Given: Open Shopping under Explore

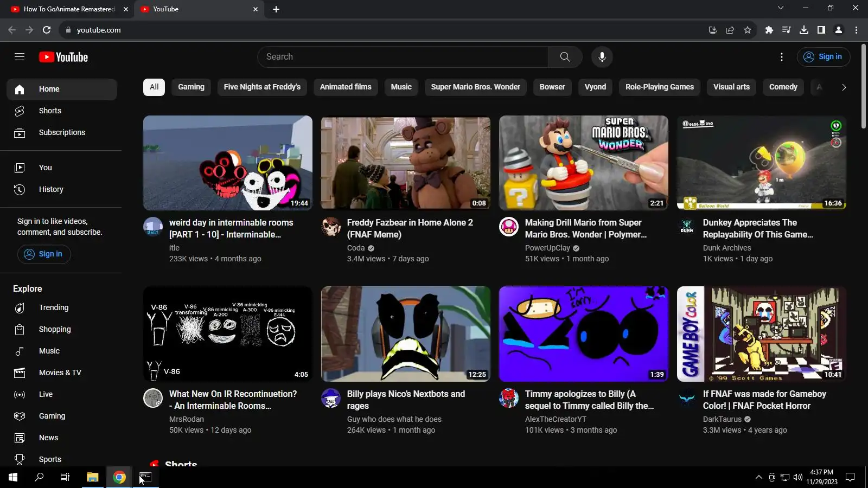Looking at the screenshot, I should (62, 329).
